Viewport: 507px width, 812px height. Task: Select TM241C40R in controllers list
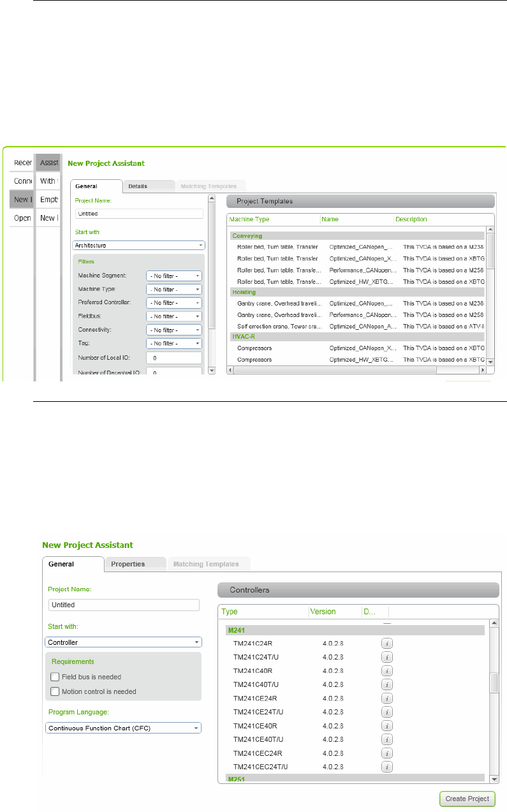point(353,670)
